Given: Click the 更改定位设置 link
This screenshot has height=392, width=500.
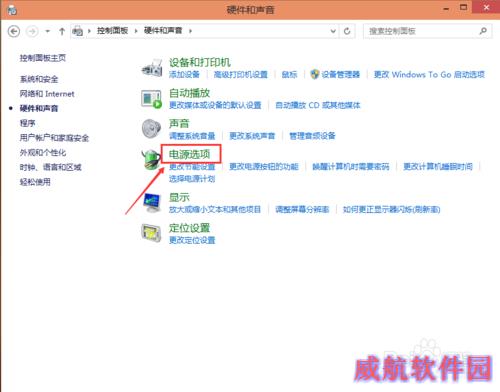Looking at the screenshot, I should (x=192, y=240).
